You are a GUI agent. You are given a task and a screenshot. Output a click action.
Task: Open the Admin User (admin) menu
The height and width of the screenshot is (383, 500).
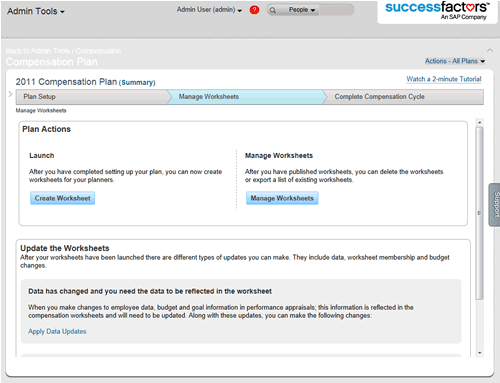(209, 10)
